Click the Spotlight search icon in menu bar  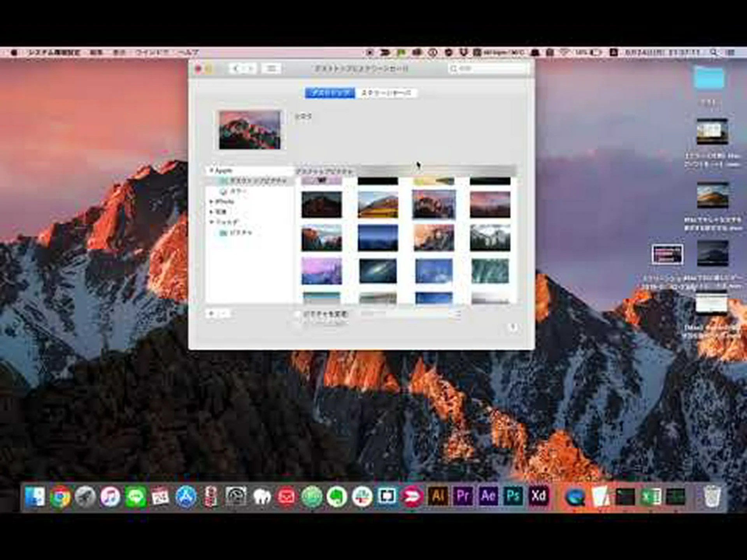[x=715, y=52]
